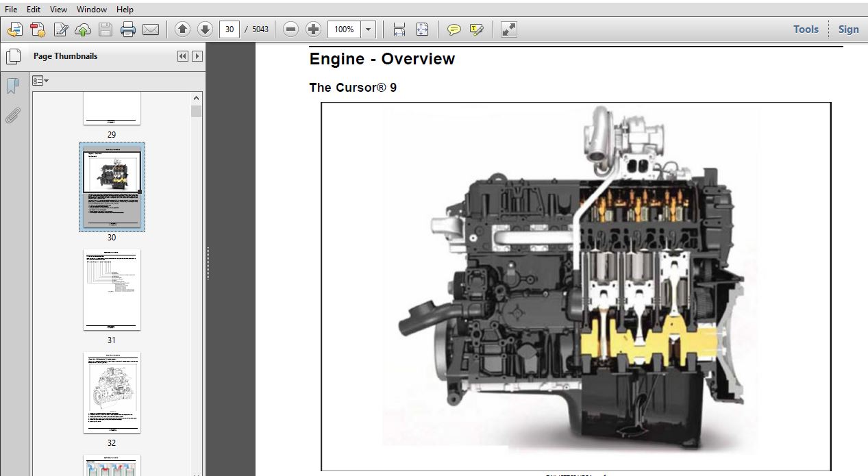Open the Window menu

point(92,10)
